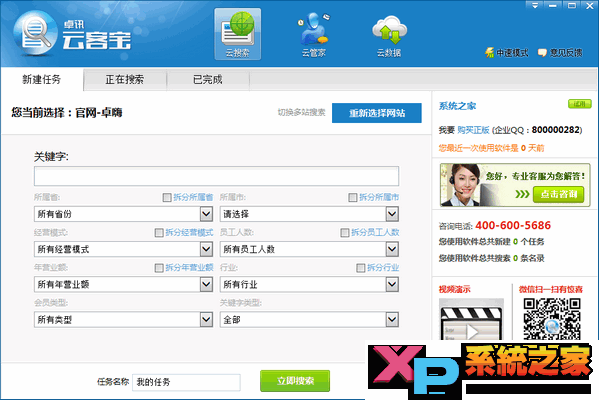Click the 切换多站搜索 link

(301, 112)
